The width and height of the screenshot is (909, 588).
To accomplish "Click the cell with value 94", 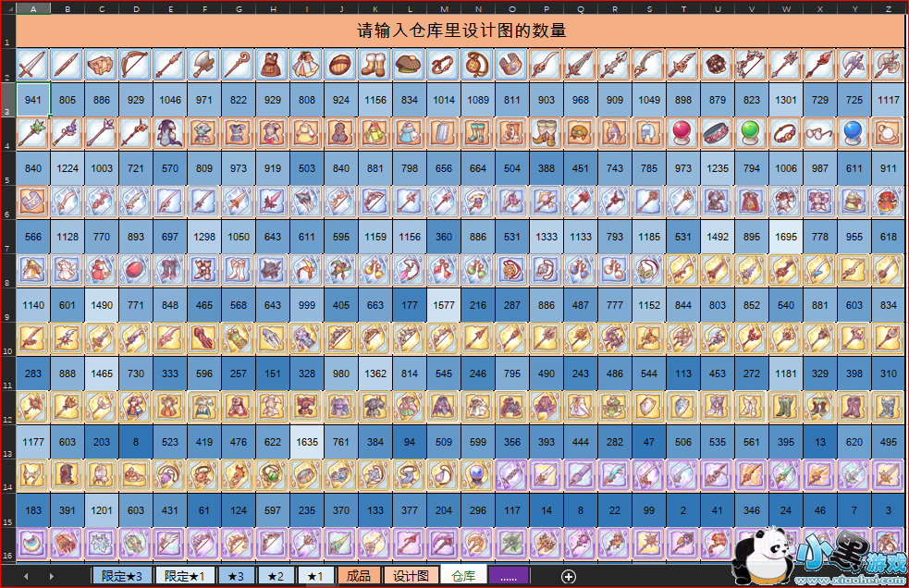I will point(410,442).
